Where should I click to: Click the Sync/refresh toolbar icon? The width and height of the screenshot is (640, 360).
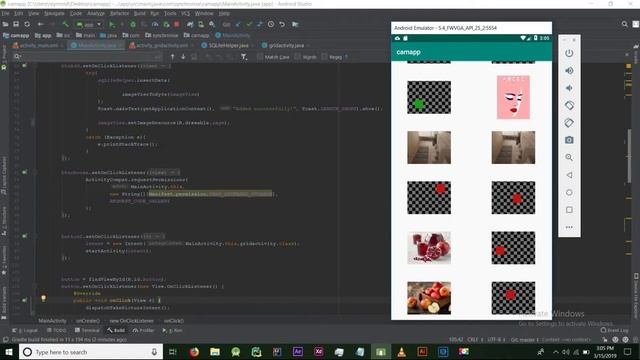pyautogui.click(x=27, y=24)
